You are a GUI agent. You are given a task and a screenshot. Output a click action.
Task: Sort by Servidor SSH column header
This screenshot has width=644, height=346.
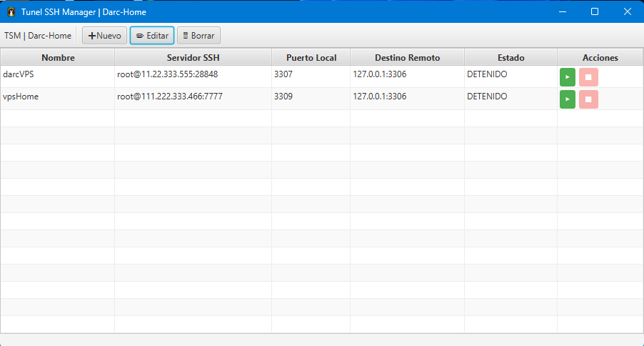[x=193, y=58]
